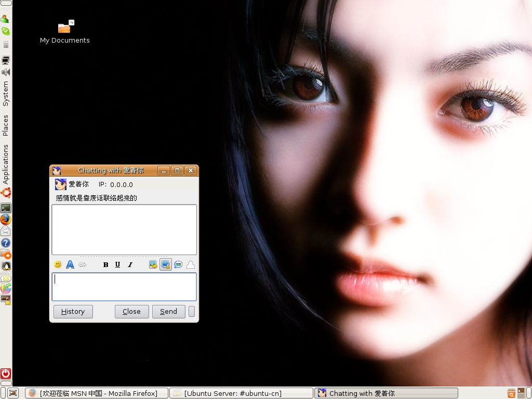The width and height of the screenshot is (532, 399).
Task: Click the Close button in chat window
Action: [131, 312]
